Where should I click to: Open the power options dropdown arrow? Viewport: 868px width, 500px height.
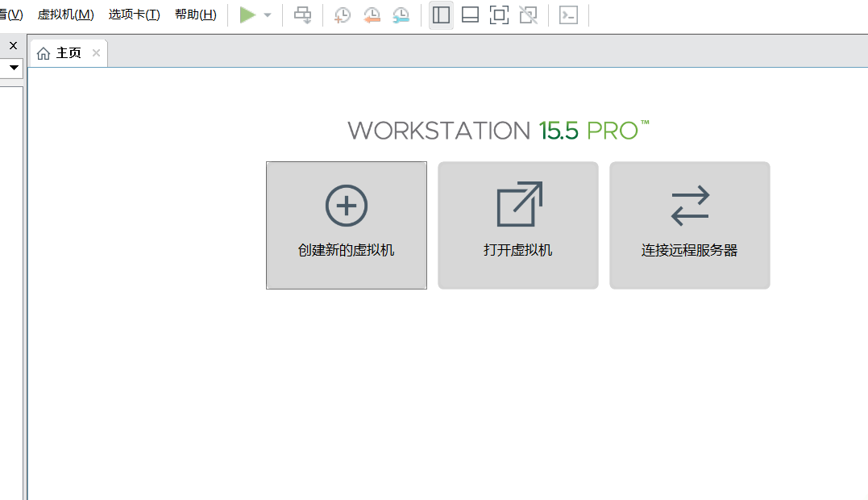click(x=268, y=15)
